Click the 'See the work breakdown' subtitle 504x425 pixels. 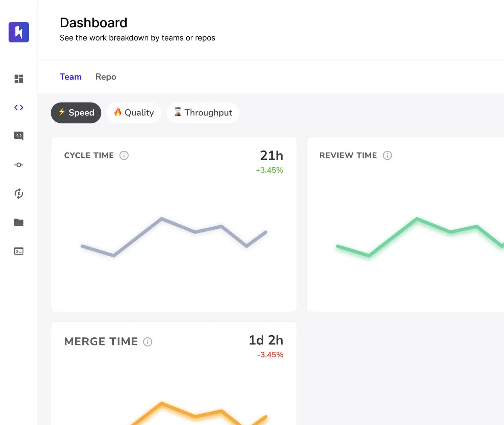tap(137, 38)
